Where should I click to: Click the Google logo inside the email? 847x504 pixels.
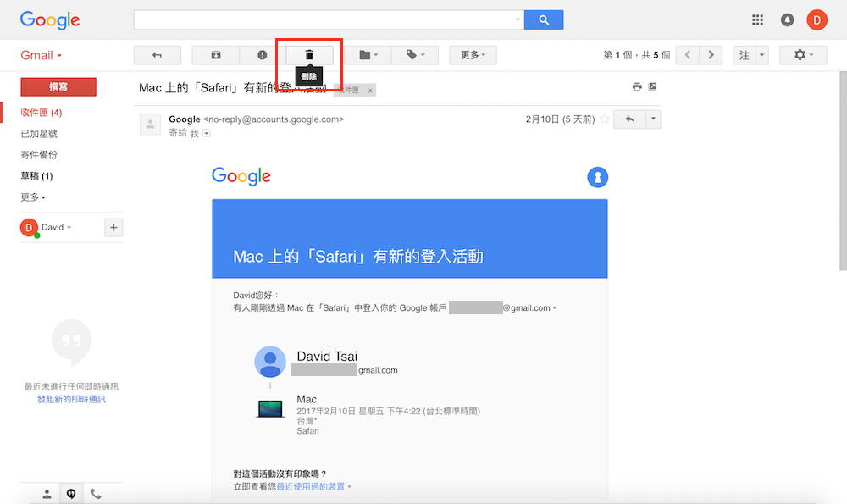[241, 176]
